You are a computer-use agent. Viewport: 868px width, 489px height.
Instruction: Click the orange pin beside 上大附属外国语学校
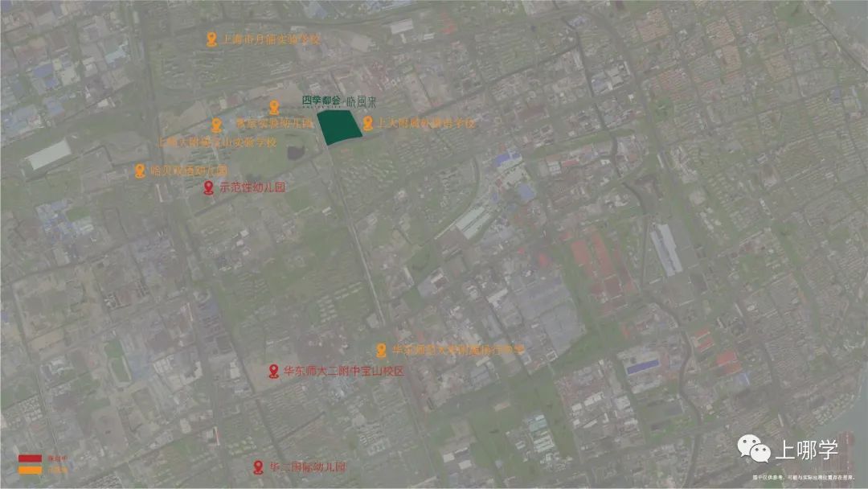click(367, 123)
